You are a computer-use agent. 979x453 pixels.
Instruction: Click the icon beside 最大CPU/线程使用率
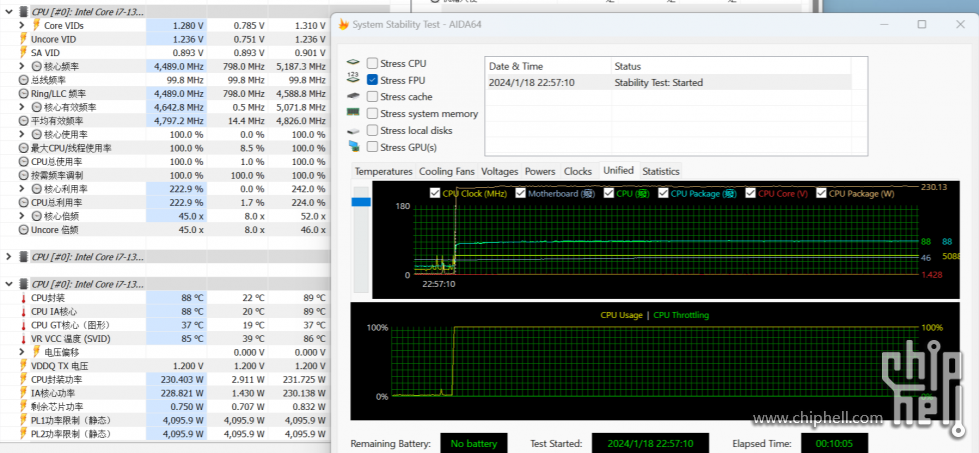24,149
